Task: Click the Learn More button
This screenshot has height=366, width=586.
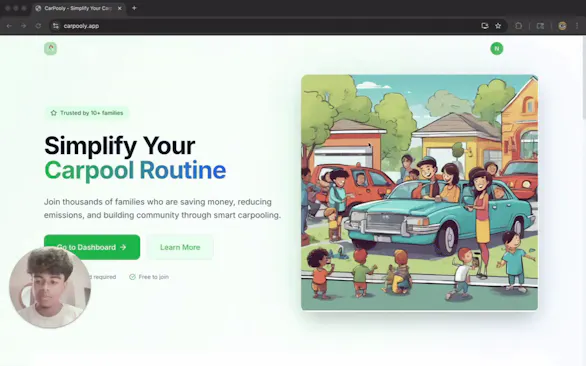Action: point(180,247)
